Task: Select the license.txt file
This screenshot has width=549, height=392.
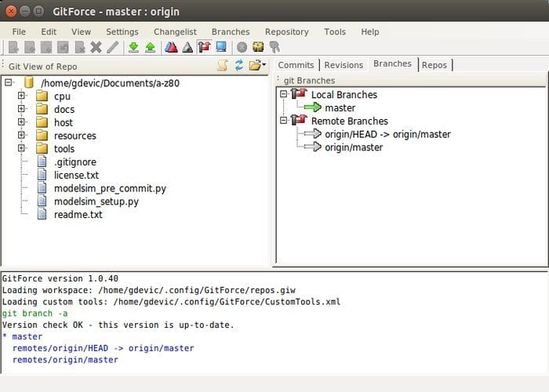Action: [76, 175]
